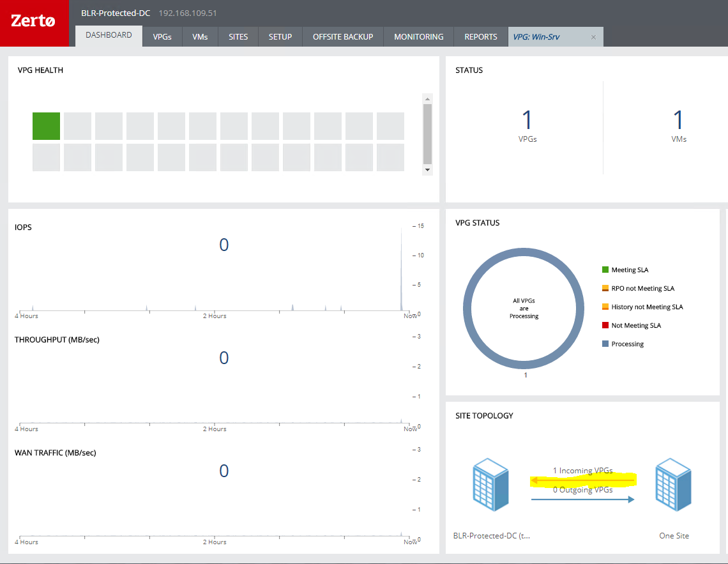Click the blue outgoing VPGs arrow
The width and height of the screenshot is (728, 564).
coord(582,499)
